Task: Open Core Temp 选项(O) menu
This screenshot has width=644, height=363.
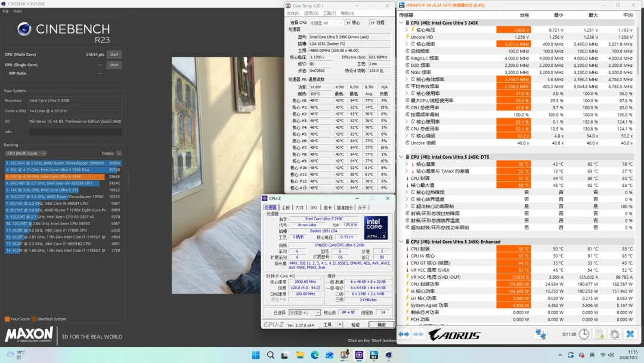Action: [311, 13]
